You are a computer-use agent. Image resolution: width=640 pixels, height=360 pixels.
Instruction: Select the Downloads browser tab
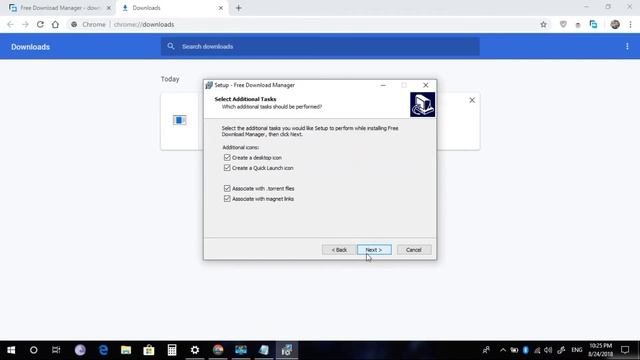tap(171, 8)
